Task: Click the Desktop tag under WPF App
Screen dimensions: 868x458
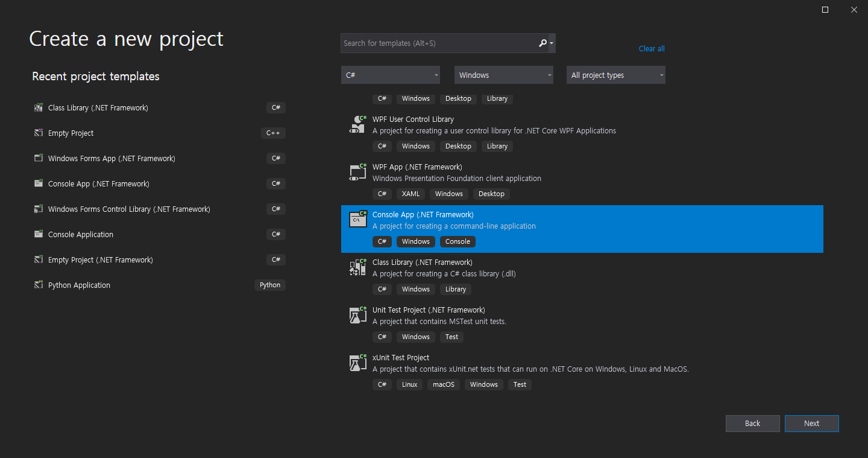Action: [491, 194]
